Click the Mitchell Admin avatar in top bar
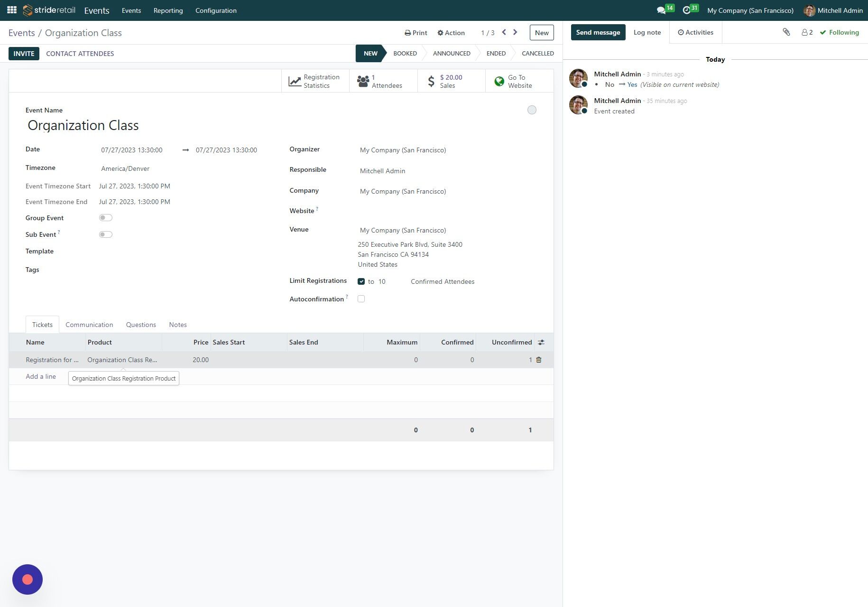The height and width of the screenshot is (607, 868). point(809,10)
